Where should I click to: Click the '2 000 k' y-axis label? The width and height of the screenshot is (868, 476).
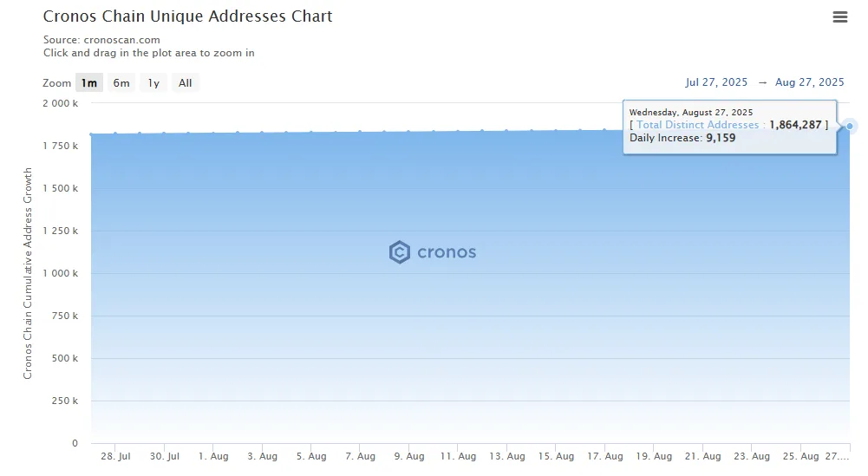61,103
